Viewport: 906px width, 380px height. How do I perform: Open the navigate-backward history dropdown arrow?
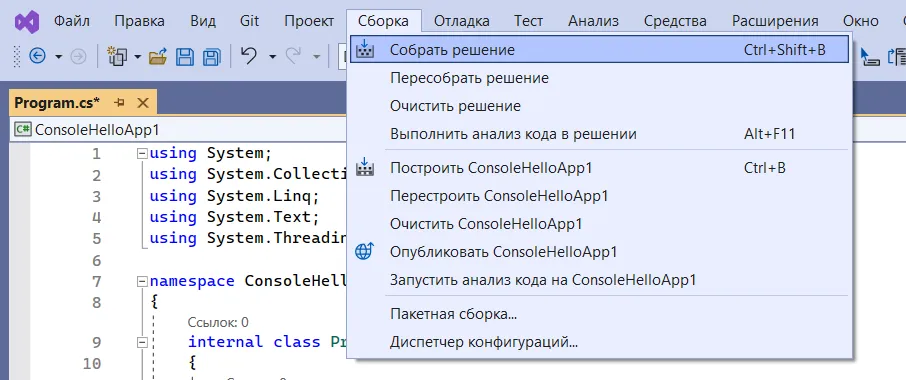point(58,57)
